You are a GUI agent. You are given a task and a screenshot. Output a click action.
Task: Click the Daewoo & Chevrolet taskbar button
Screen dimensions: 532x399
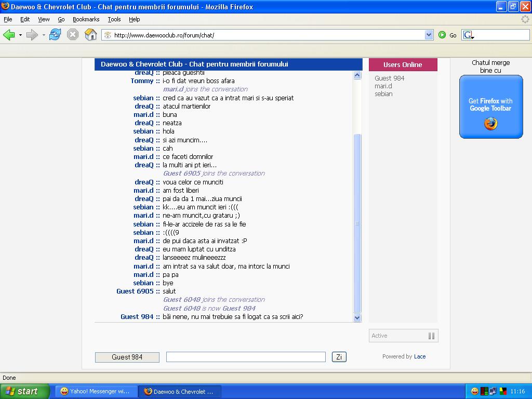point(180,392)
